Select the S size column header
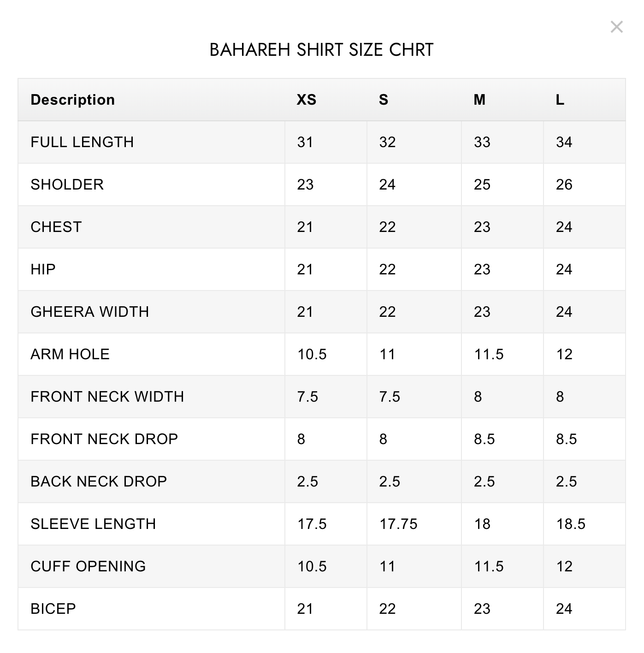This screenshot has height=653, width=644. pos(384,100)
